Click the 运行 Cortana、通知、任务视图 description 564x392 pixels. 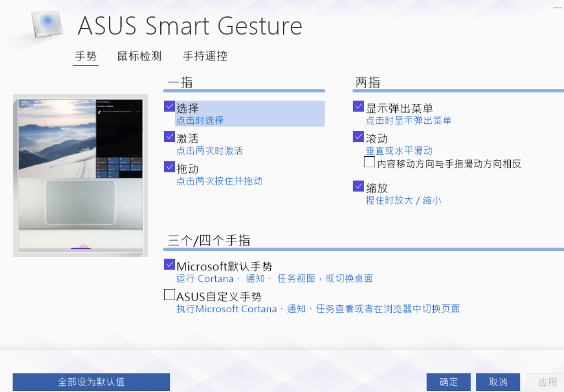[x=275, y=278]
